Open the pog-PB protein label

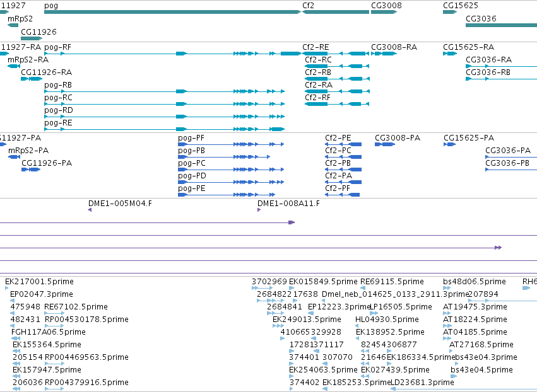tap(191, 151)
